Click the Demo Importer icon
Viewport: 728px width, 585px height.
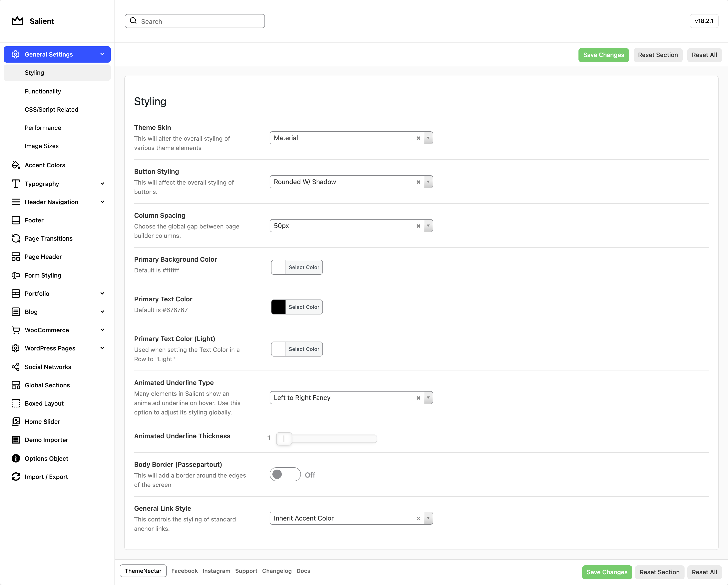tap(15, 439)
